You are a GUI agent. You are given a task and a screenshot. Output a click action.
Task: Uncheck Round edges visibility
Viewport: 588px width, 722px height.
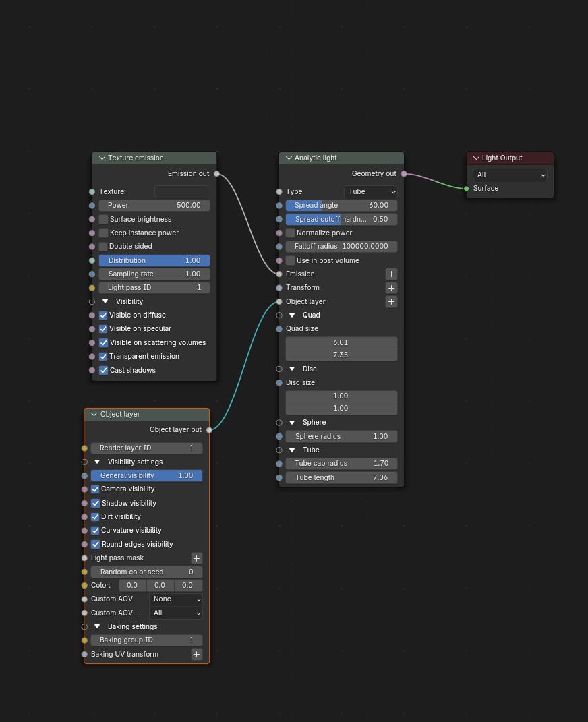pyautogui.click(x=95, y=544)
